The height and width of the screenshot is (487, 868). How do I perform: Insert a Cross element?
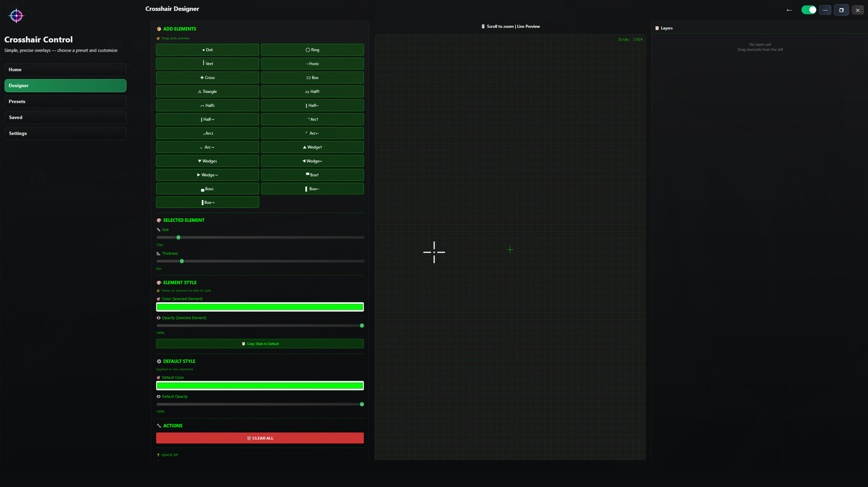[207, 78]
